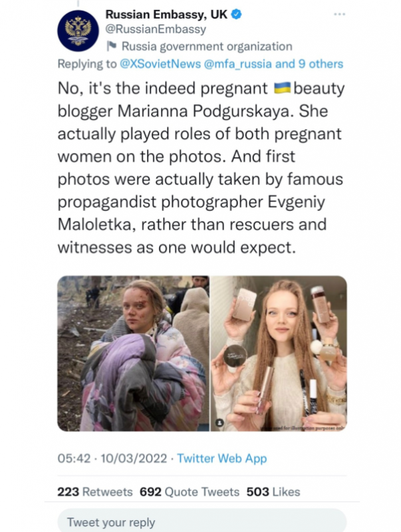This screenshot has height=532, width=401.
Task: Open the @RussianEmbassy handle link
Action: 156,29
